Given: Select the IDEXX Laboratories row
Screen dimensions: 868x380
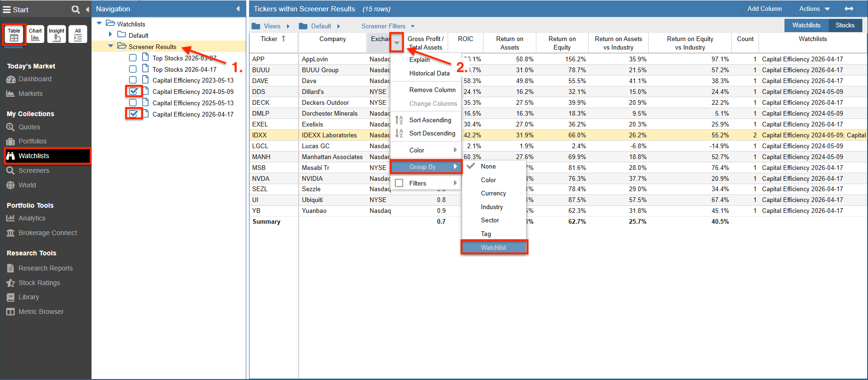Looking at the screenshot, I should pos(329,135).
